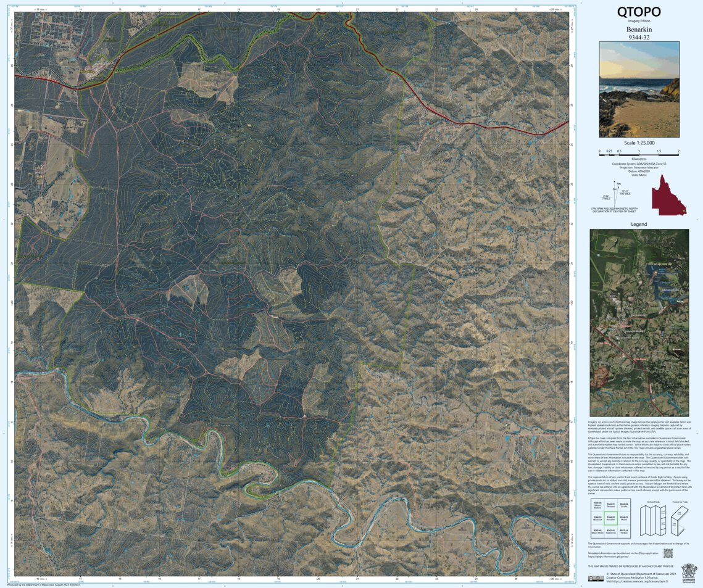Click the Legend heading text

(640, 224)
